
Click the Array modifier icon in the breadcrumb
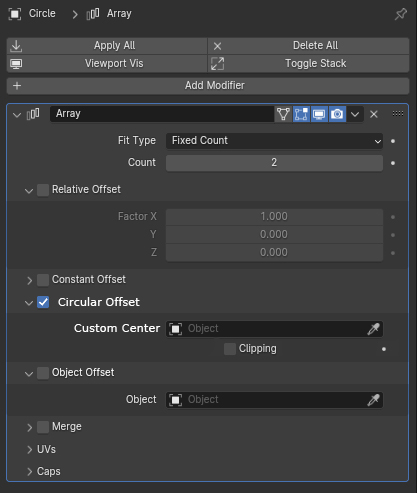point(93,14)
